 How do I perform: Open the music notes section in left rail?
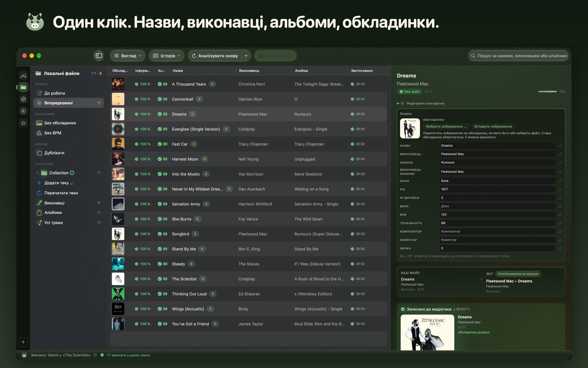coord(23,75)
